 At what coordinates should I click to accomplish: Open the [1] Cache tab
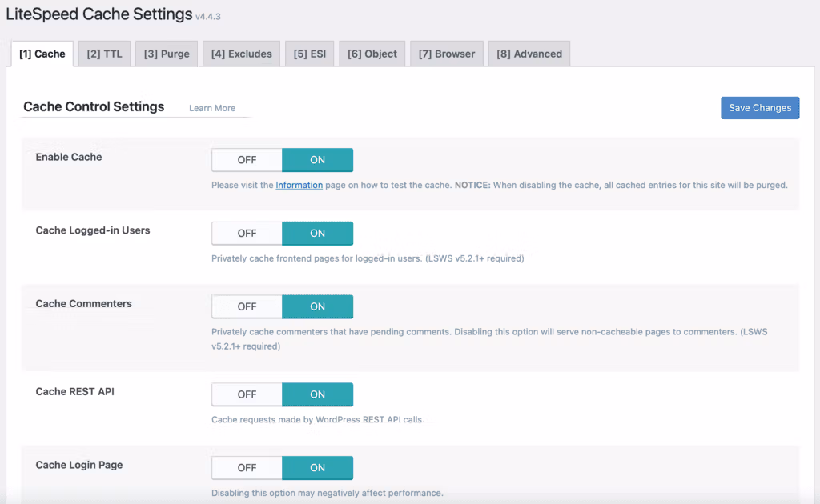pyautogui.click(x=42, y=54)
